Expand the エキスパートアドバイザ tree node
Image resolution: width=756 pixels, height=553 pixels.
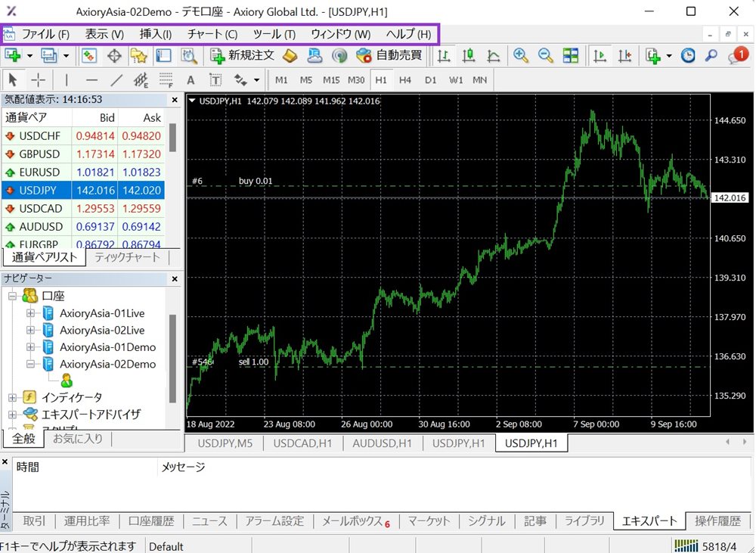coord(13,414)
